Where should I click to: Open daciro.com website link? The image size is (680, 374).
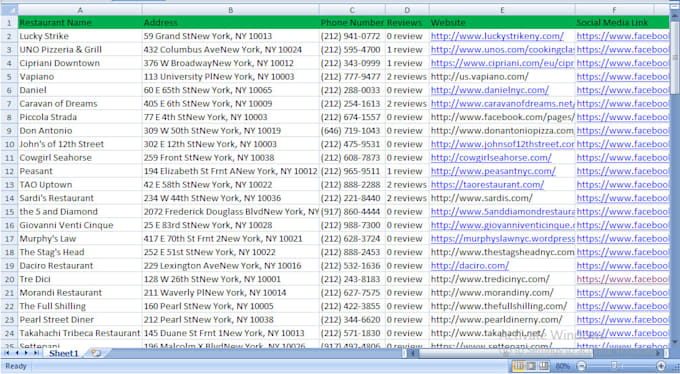pyautogui.click(x=470, y=266)
